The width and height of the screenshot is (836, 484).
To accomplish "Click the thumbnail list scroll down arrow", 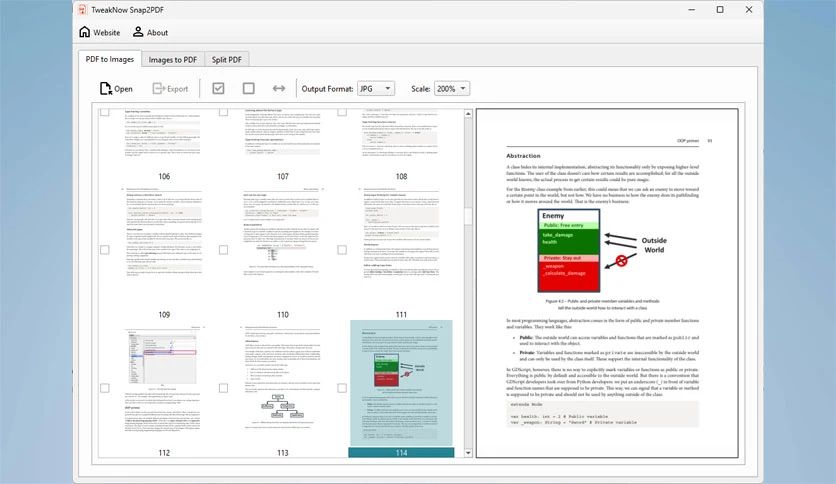I will [x=468, y=453].
